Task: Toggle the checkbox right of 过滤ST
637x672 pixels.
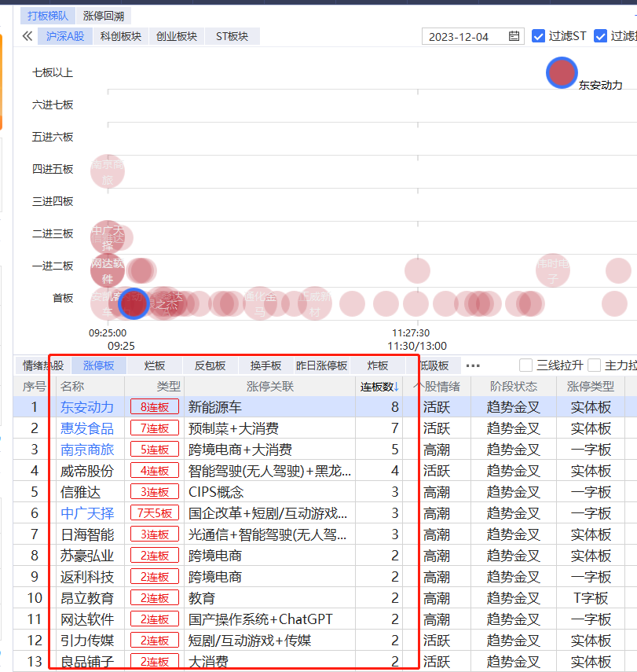Action: coord(601,36)
